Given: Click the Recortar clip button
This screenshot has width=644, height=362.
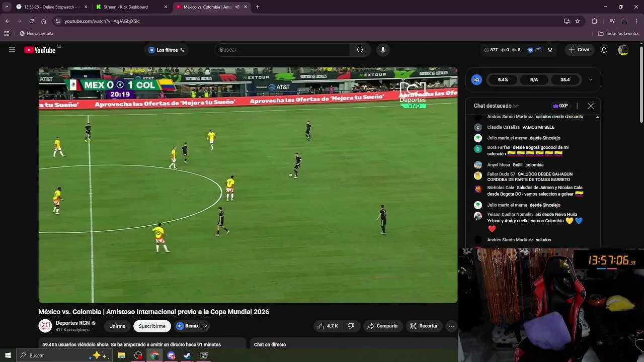Looking at the screenshot, I should (x=424, y=326).
